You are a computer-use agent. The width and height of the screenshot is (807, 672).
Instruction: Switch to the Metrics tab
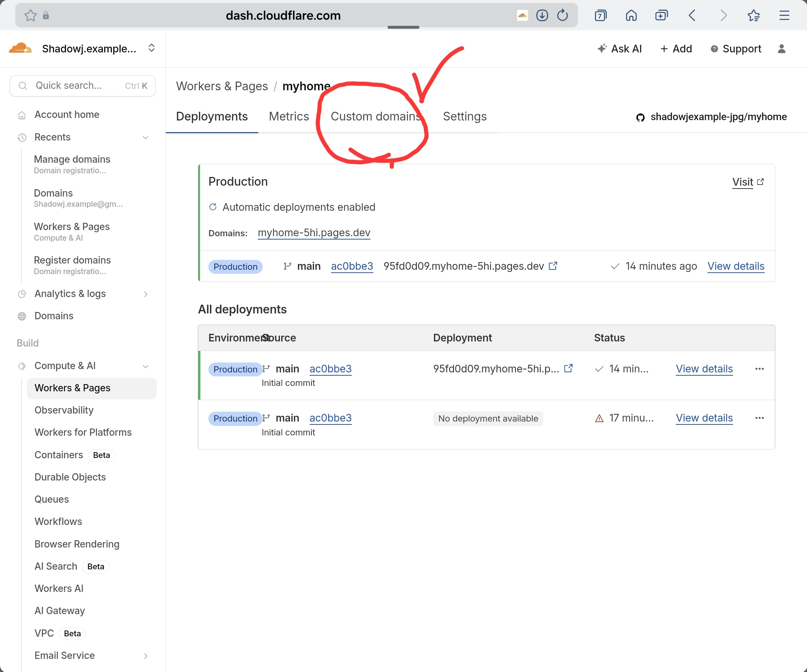coord(289,116)
